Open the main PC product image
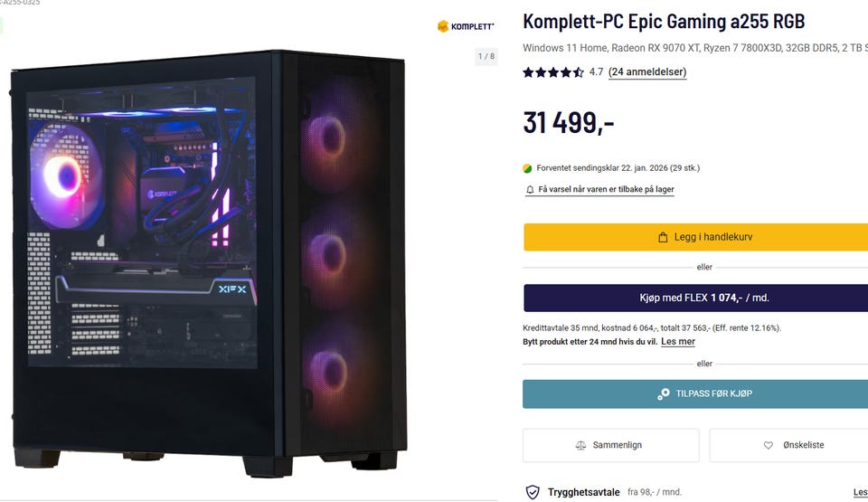The width and height of the screenshot is (868, 502). (209, 263)
